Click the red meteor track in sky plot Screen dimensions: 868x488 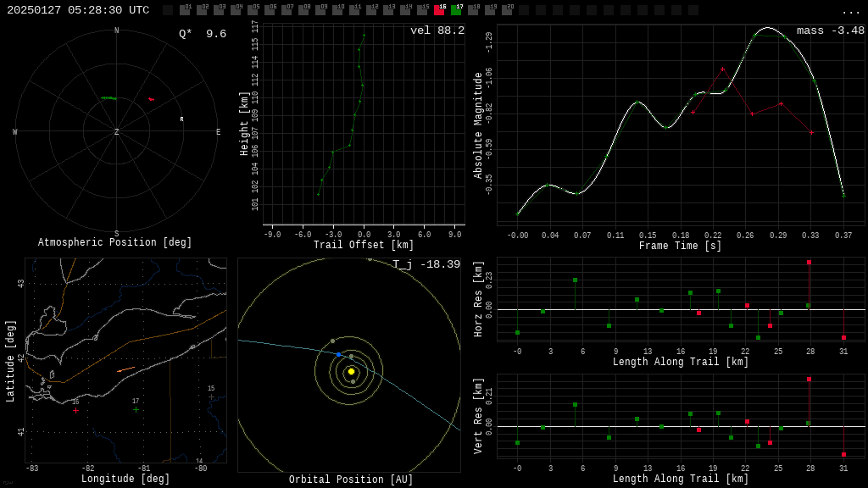[x=151, y=100]
